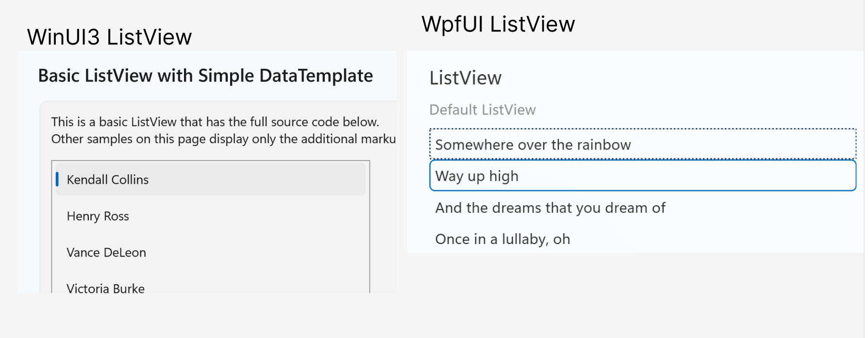This screenshot has height=338, width=868.
Task: Click the 'Default ListView' subtitle label
Action: [x=483, y=110]
